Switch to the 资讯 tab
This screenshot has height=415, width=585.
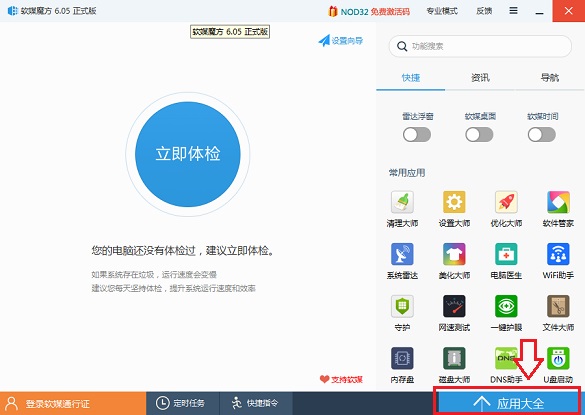point(480,78)
